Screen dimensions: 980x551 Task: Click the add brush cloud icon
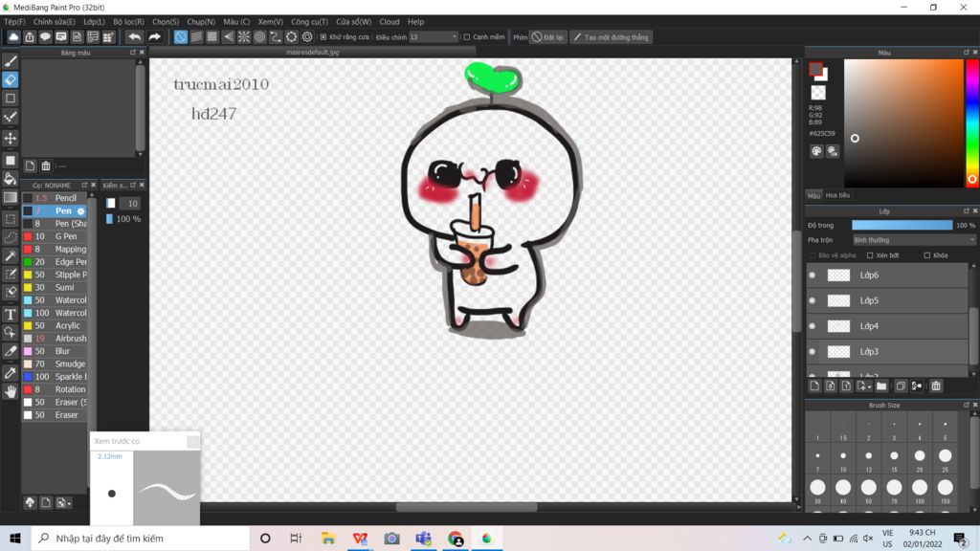point(30,503)
